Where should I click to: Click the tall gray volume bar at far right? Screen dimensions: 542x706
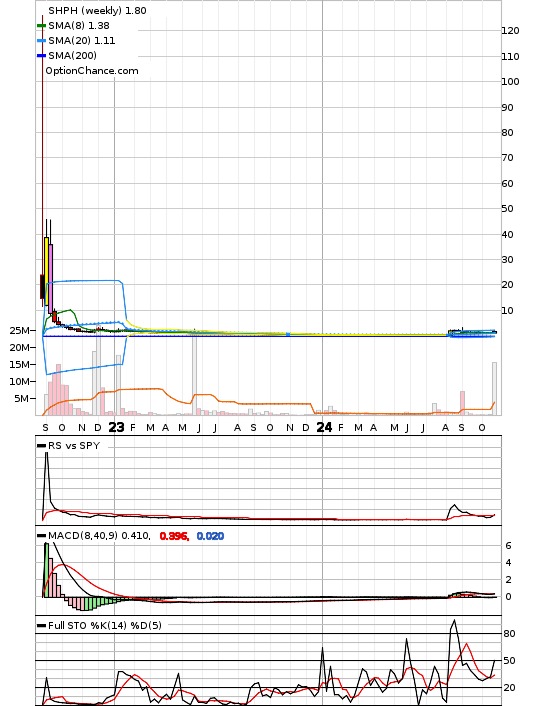coord(494,389)
